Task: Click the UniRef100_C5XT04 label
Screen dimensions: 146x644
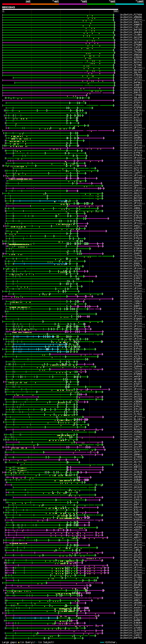Action: pyautogui.click(x=131, y=40)
